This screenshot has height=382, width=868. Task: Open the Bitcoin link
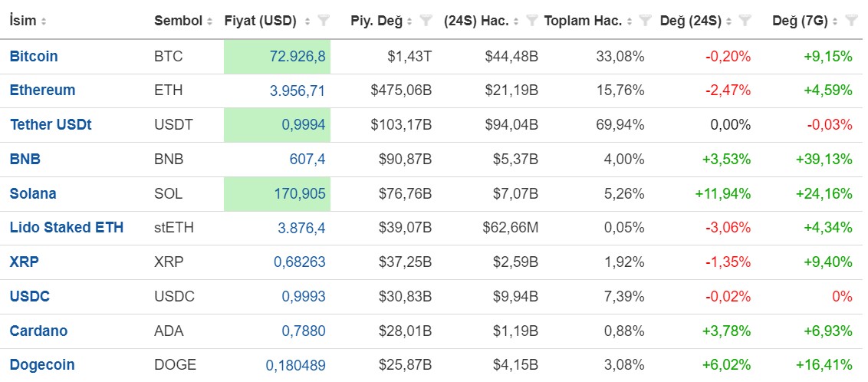click(x=34, y=56)
